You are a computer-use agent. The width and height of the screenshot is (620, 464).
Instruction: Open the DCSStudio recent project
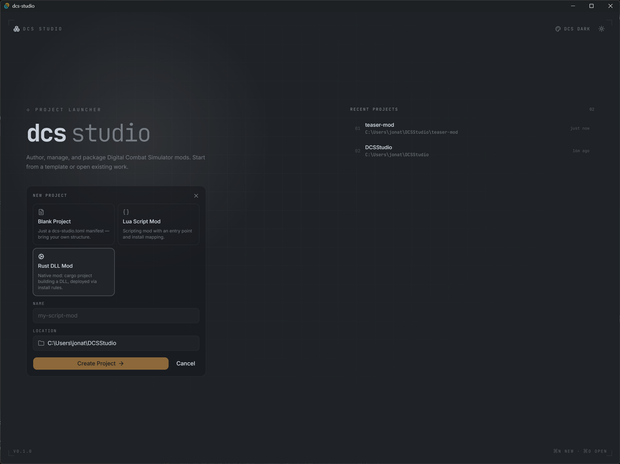[472, 151]
